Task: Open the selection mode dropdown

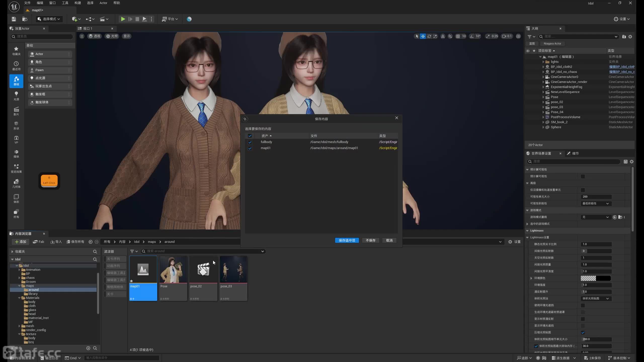Action: pos(49,19)
